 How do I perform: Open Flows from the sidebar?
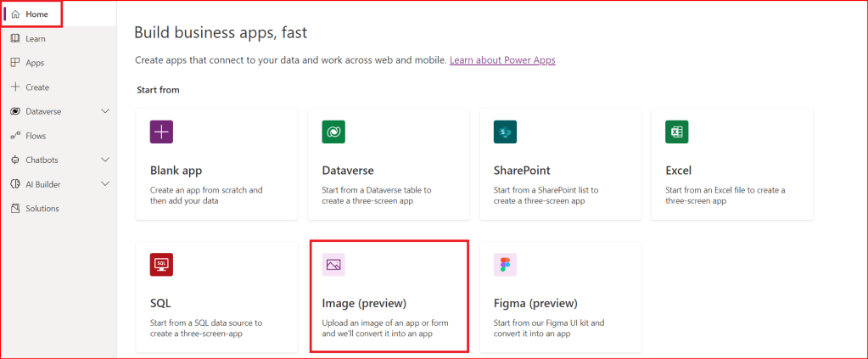(36, 136)
